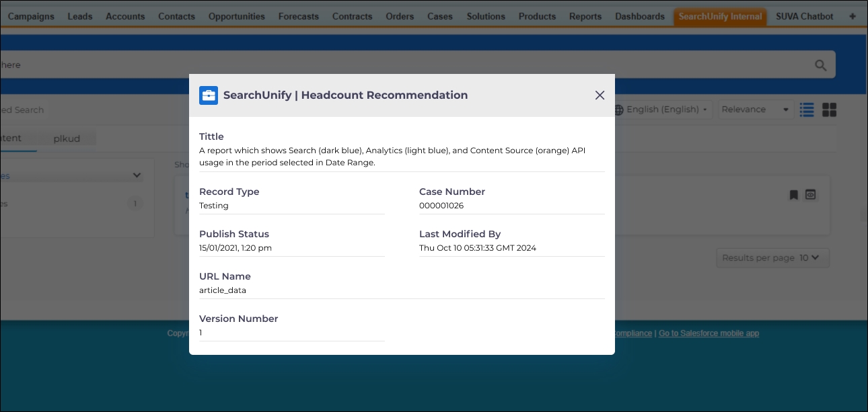Click the search magnifier icon
This screenshot has width=868, height=412.
click(x=820, y=65)
